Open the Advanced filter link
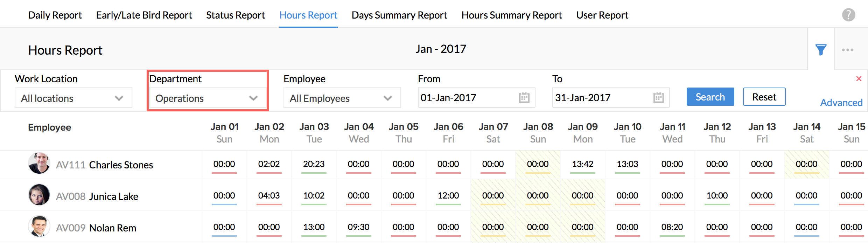868x243 pixels. pos(841,103)
